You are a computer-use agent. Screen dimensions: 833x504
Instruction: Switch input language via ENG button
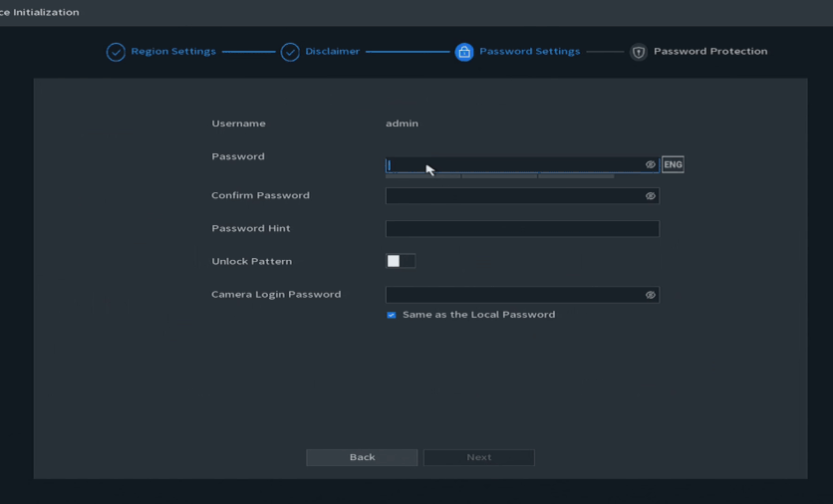click(673, 165)
